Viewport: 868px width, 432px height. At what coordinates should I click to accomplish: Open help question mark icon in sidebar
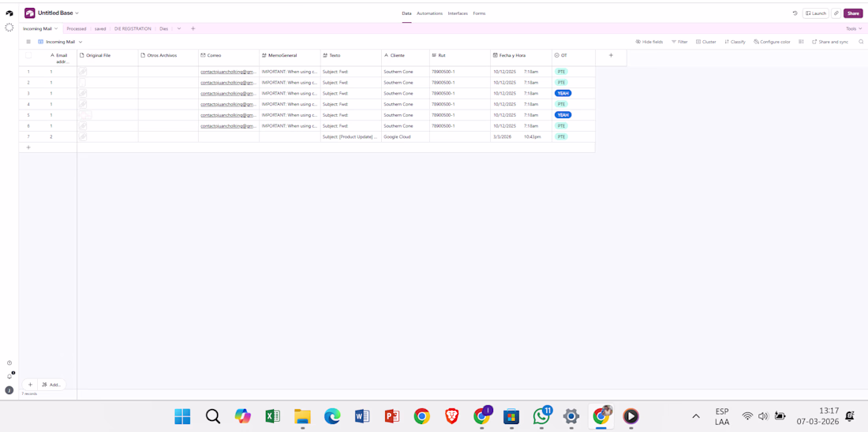9,363
